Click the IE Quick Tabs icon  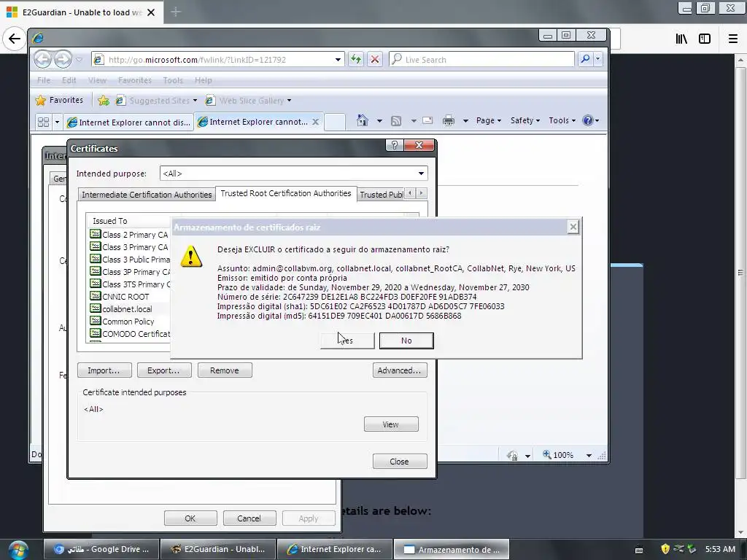43,122
